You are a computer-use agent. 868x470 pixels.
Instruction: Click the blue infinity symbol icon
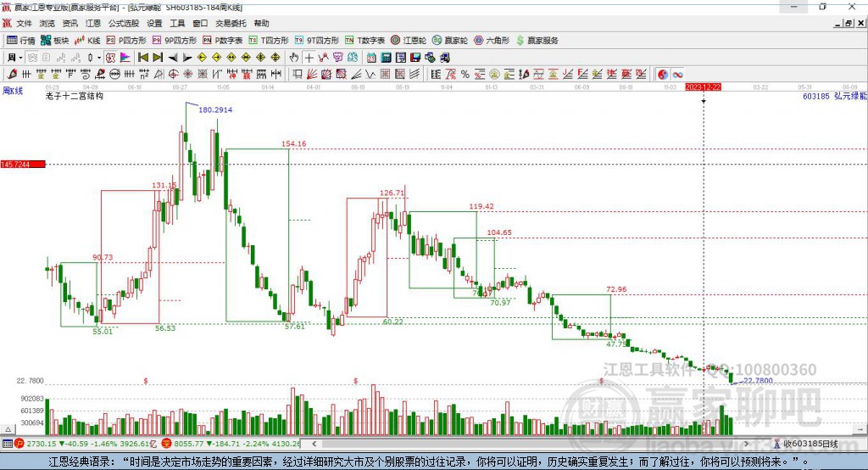[677, 75]
